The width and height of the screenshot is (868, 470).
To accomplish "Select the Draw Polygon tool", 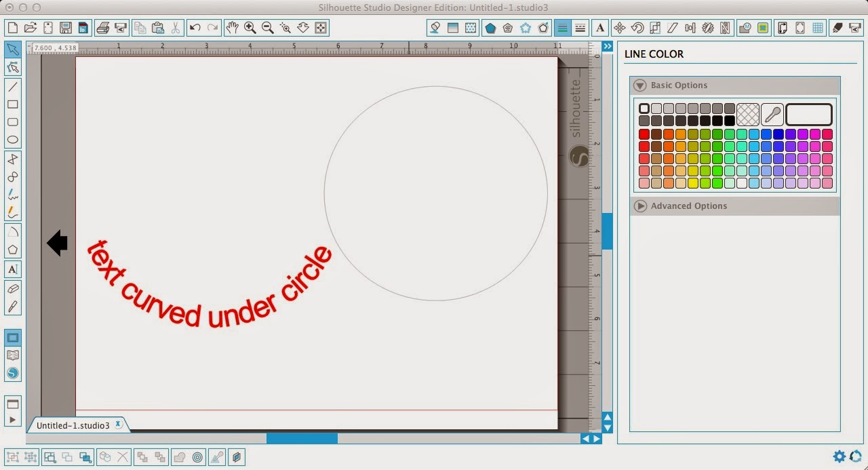I will pos(12,249).
